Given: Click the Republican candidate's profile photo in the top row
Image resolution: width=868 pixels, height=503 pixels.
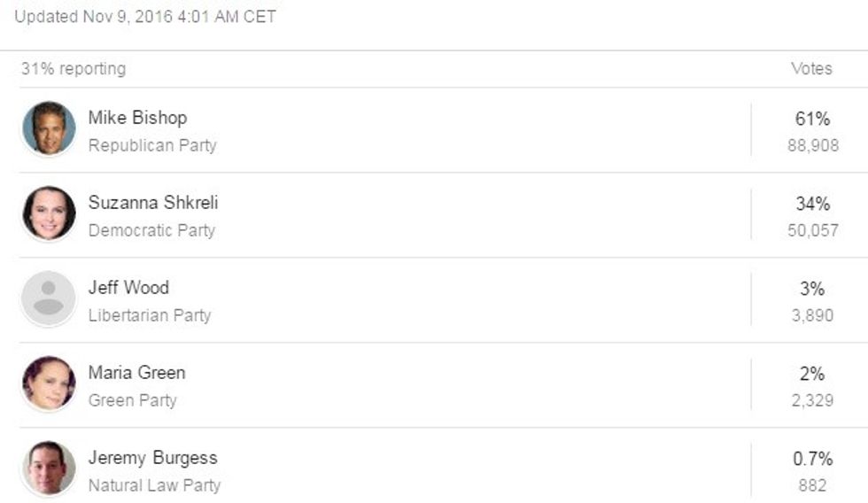Looking at the screenshot, I should 49,128.
